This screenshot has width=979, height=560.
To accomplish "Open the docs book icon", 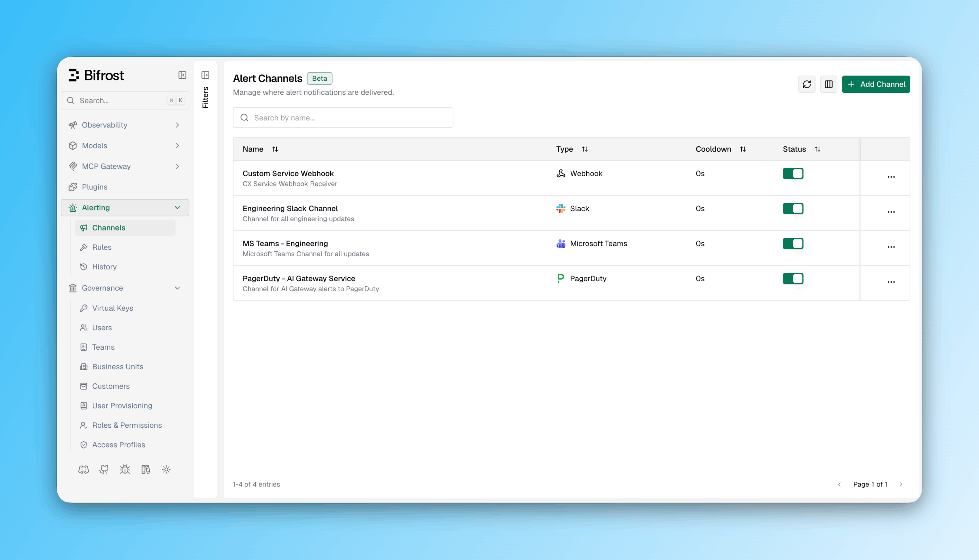I will click(x=146, y=469).
